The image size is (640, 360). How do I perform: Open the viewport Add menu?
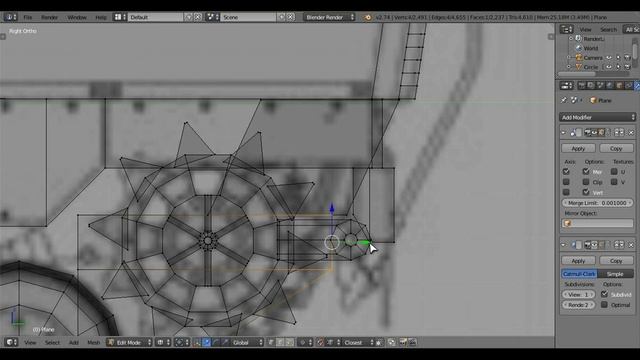tap(73, 342)
